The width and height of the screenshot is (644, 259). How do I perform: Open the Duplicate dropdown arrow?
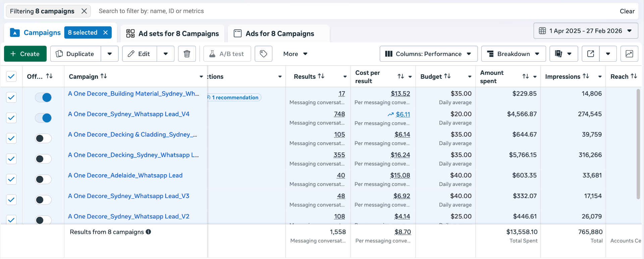tap(110, 54)
